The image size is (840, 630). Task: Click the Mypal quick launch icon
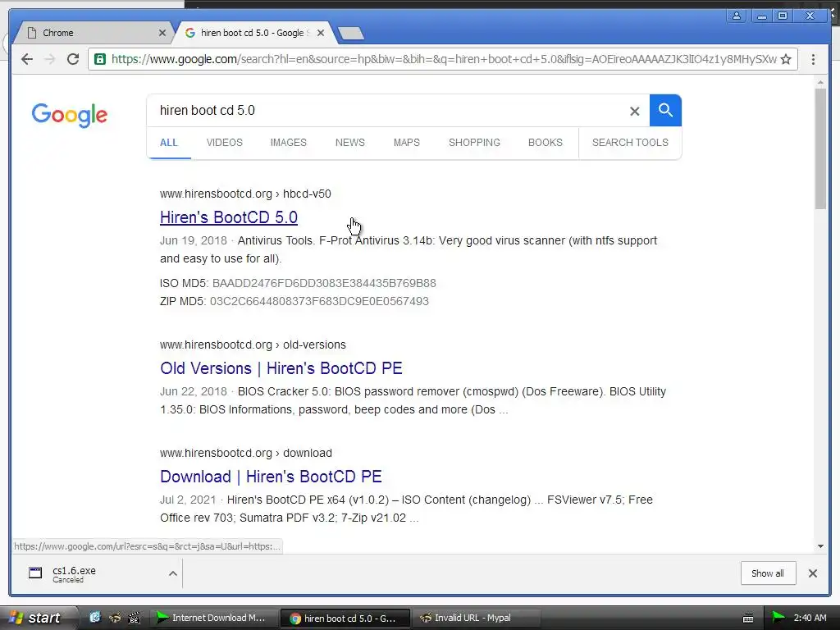[x=115, y=618]
